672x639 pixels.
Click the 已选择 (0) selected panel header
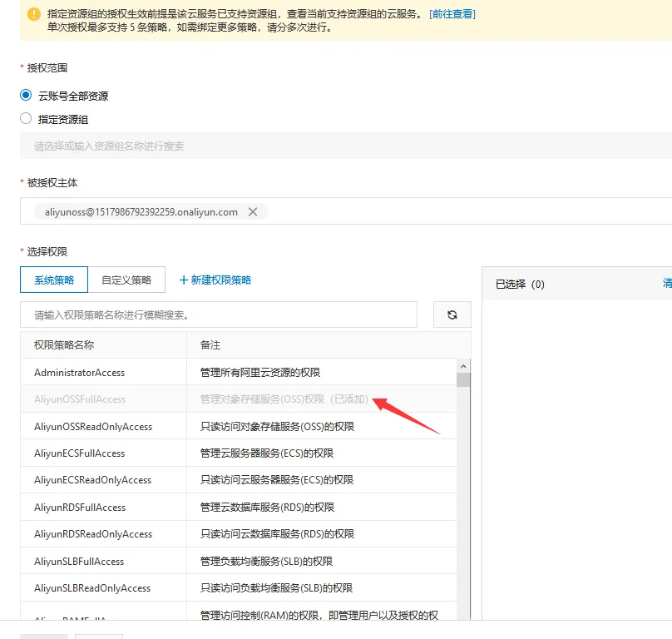click(x=520, y=284)
